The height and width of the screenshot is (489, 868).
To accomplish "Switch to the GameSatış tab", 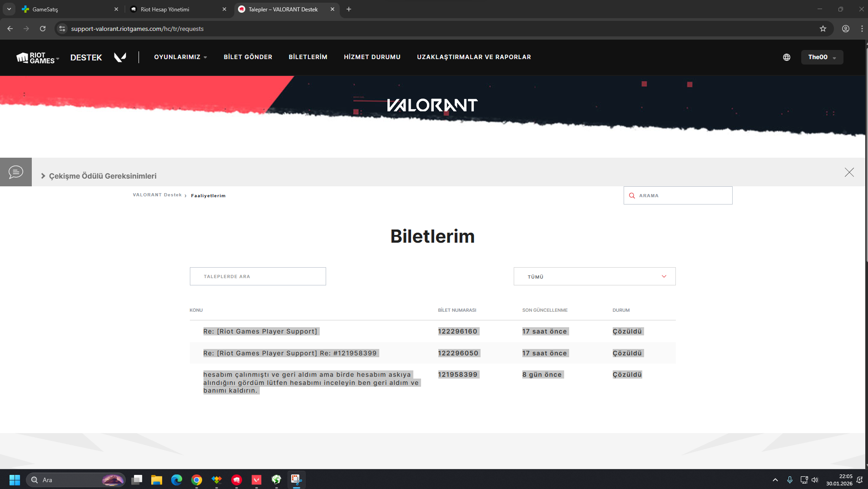I will (x=69, y=9).
